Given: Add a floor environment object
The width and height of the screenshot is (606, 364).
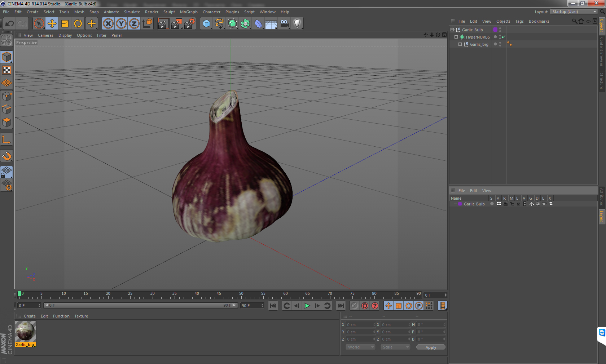Looking at the screenshot, I should [271, 24].
